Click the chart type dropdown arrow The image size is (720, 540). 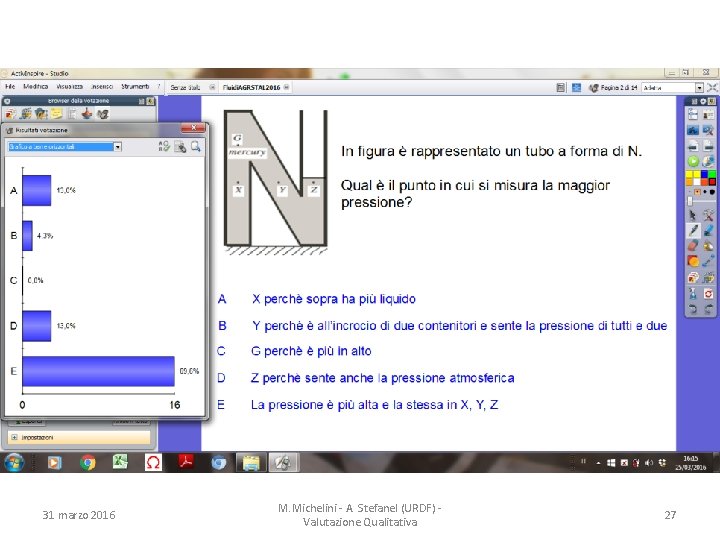point(118,147)
